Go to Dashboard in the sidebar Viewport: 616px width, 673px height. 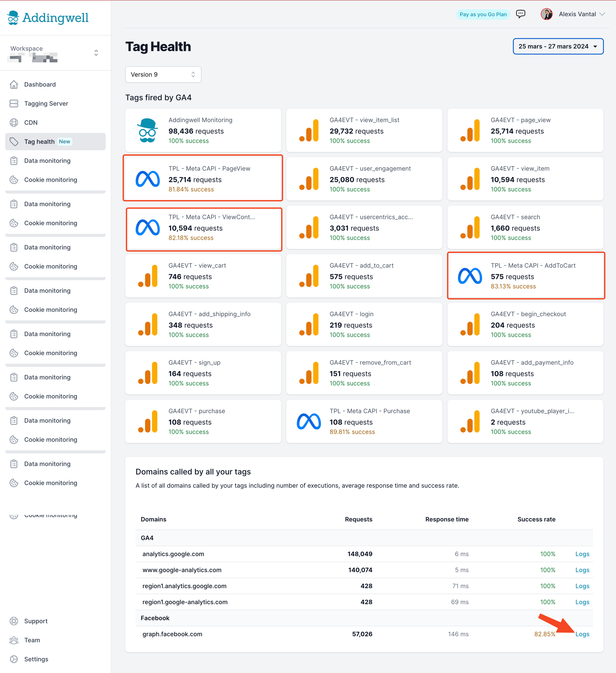(55, 85)
